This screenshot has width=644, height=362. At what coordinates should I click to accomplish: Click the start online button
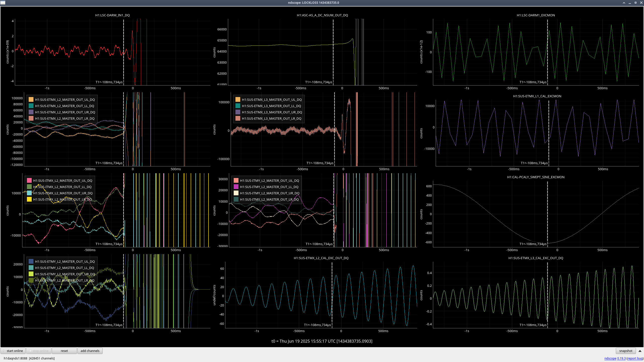pos(13,351)
